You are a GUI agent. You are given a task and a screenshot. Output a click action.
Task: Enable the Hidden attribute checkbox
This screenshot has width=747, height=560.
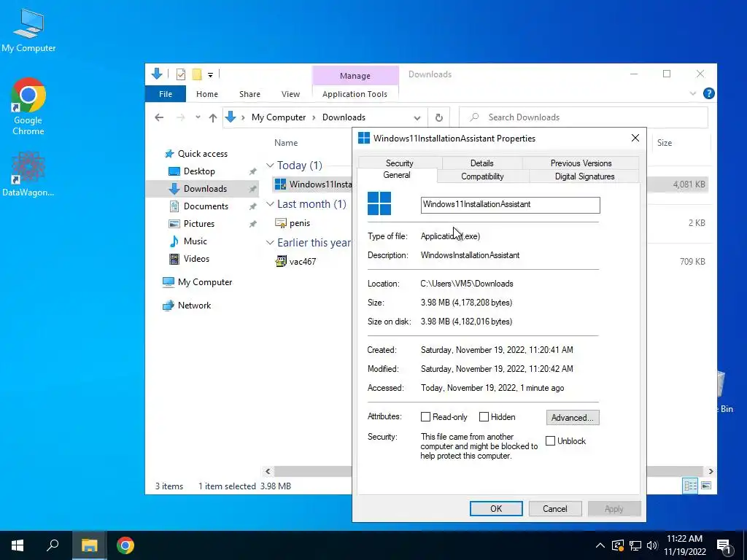tap(484, 417)
